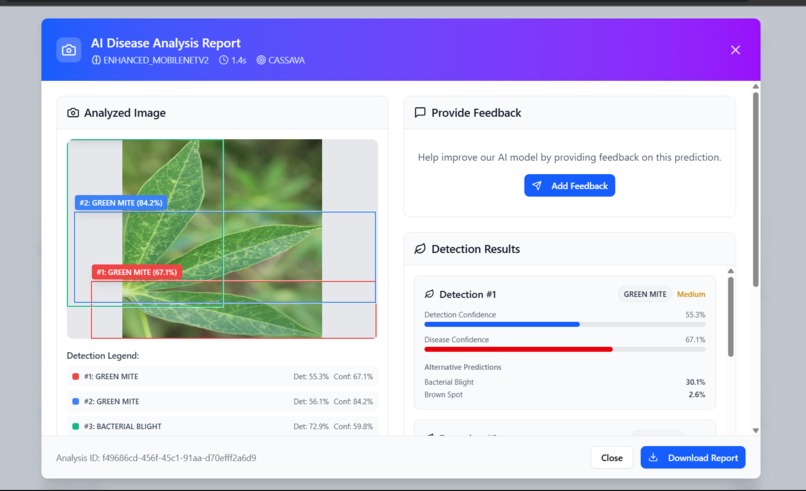The width and height of the screenshot is (806, 491).
Task: Click the camera icon beside Analyzed Image
Action: click(73, 113)
